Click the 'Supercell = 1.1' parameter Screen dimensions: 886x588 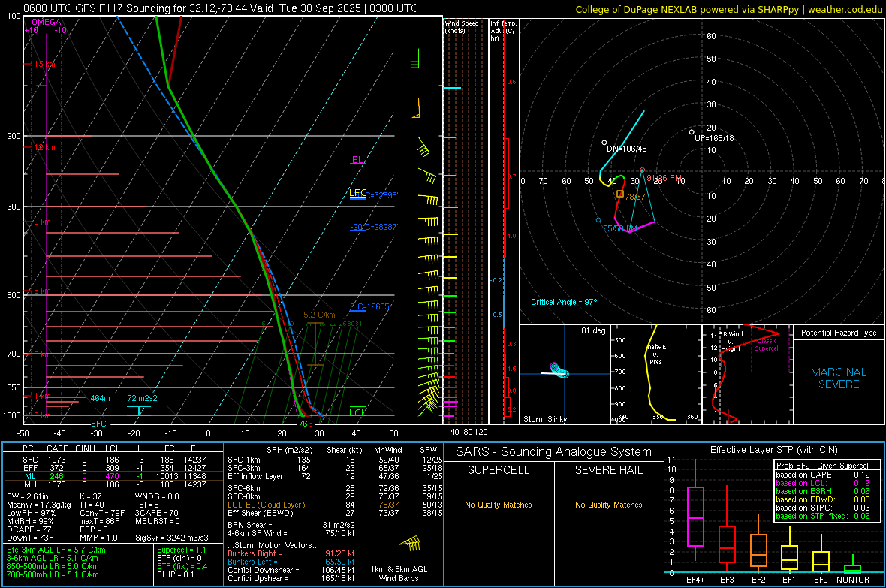pyautogui.click(x=182, y=550)
